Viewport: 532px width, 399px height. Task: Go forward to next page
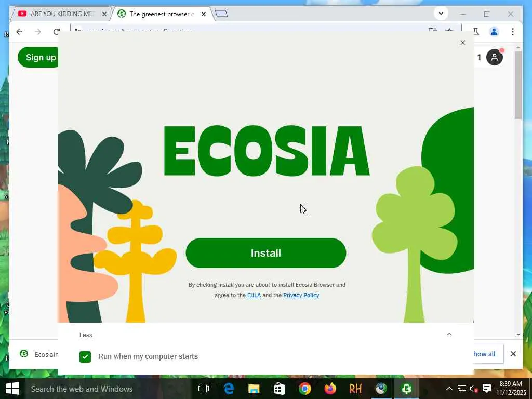(37, 32)
